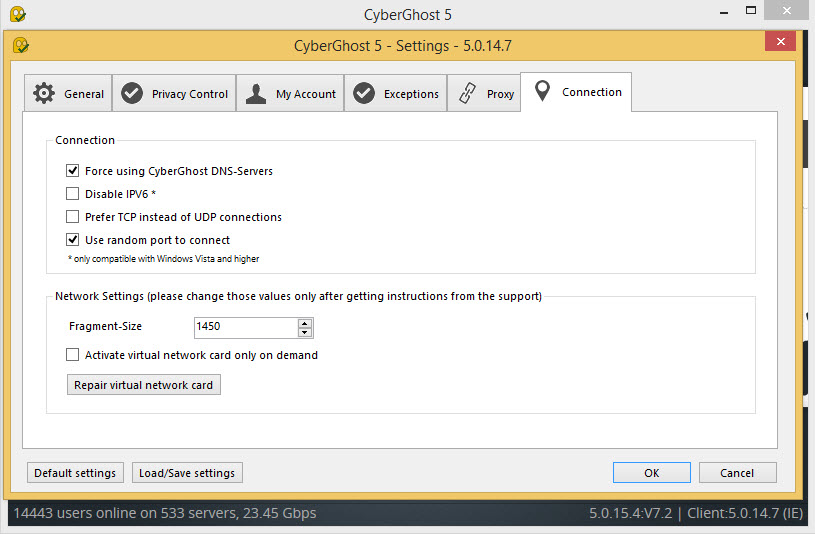Open the My Account tab
The width and height of the screenshot is (815, 534).
(x=290, y=94)
